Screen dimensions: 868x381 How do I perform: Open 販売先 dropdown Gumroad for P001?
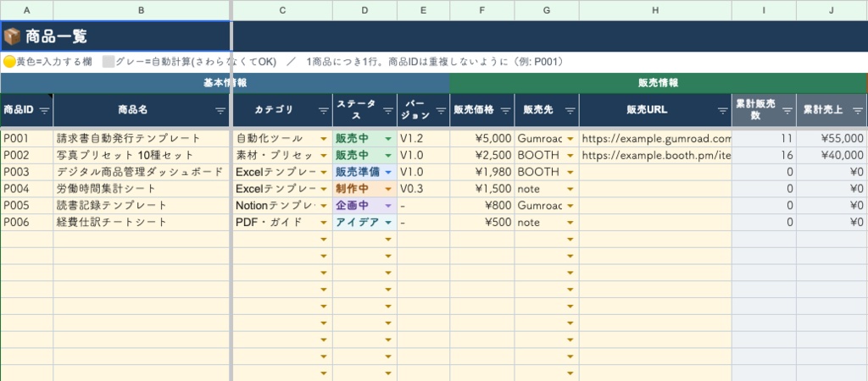570,138
